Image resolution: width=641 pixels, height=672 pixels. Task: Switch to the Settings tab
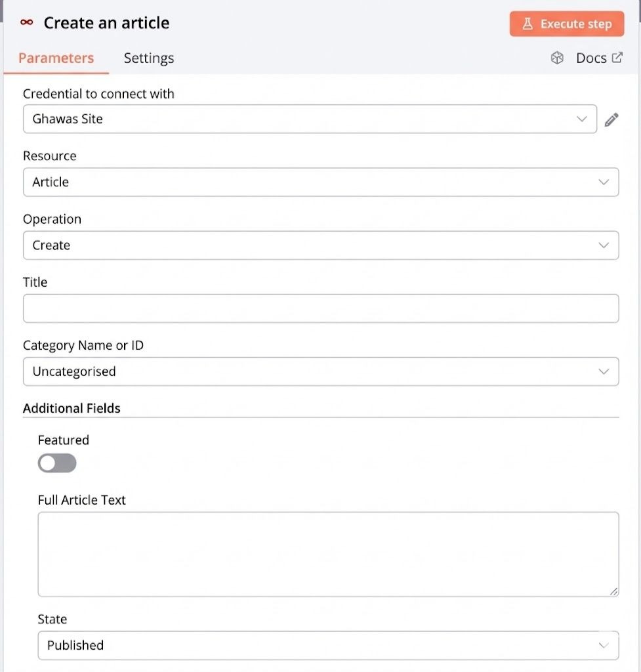pyautogui.click(x=149, y=58)
